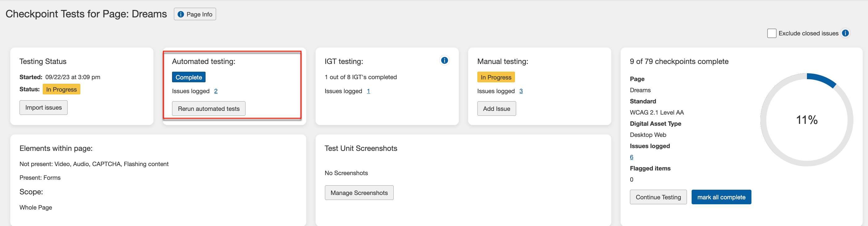Open IGT testing issues logged link 1
The image size is (868, 226).
368,91
